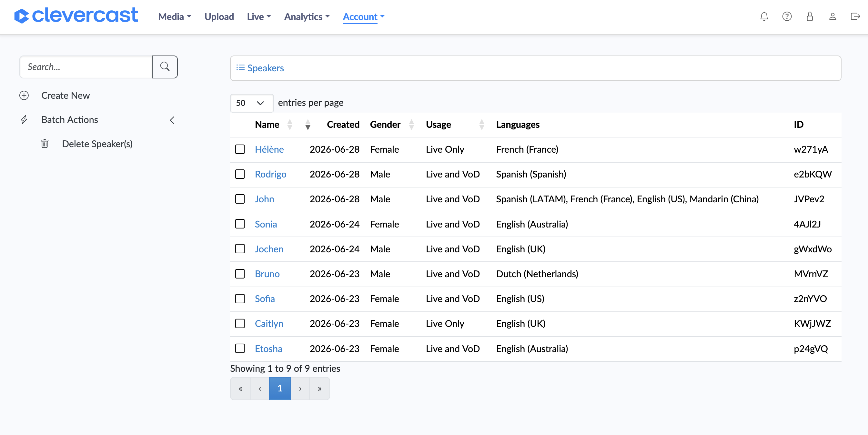Click the lock icon in header
The height and width of the screenshot is (435, 868).
point(810,16)
